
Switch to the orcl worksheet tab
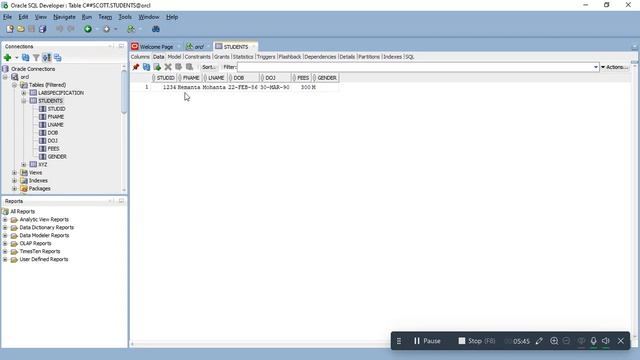(x=199, y=47)
